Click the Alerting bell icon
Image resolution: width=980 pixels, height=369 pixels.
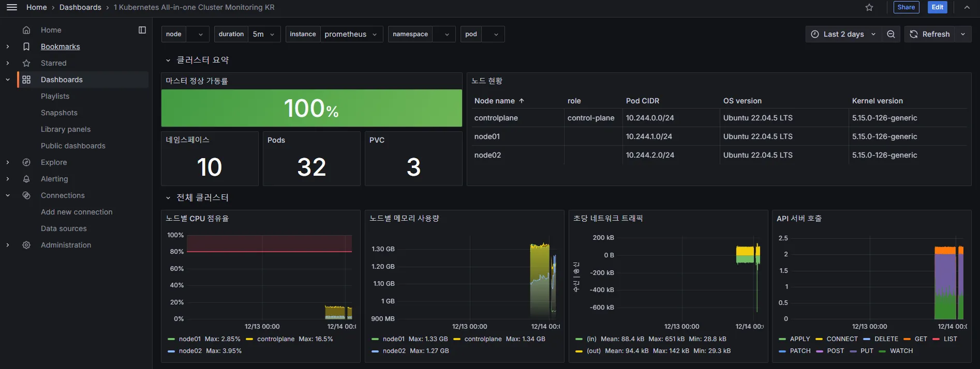(26, 179)
